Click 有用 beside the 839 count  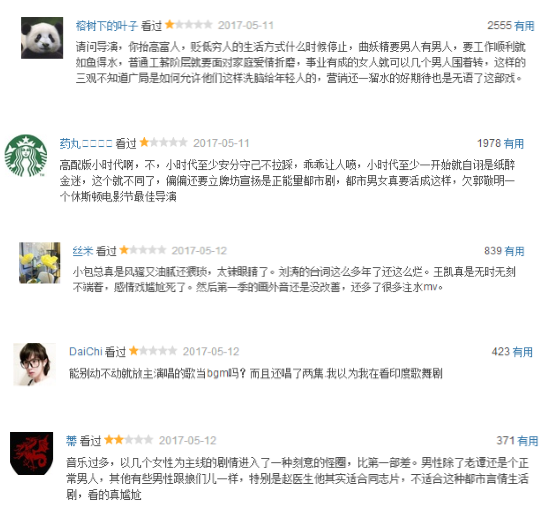pyautogui.click(x=514, y=251)
